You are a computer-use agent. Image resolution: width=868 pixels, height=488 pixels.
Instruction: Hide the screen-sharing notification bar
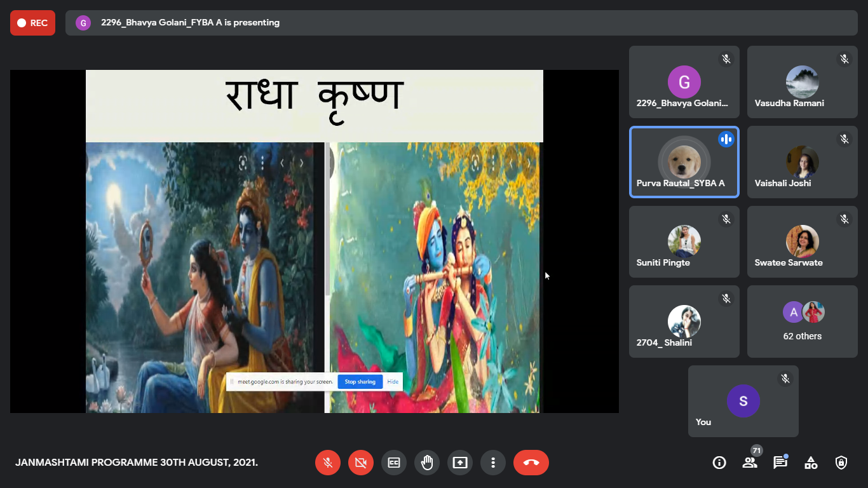[393, 382]
